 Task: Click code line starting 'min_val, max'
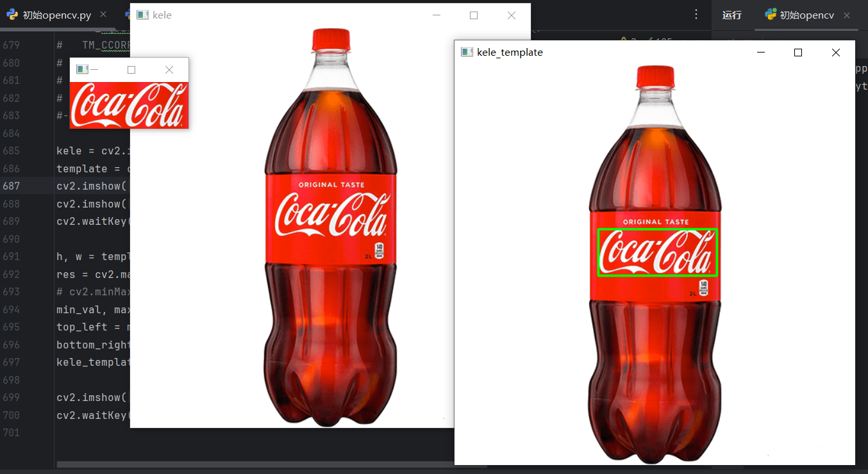coord(93,309)
